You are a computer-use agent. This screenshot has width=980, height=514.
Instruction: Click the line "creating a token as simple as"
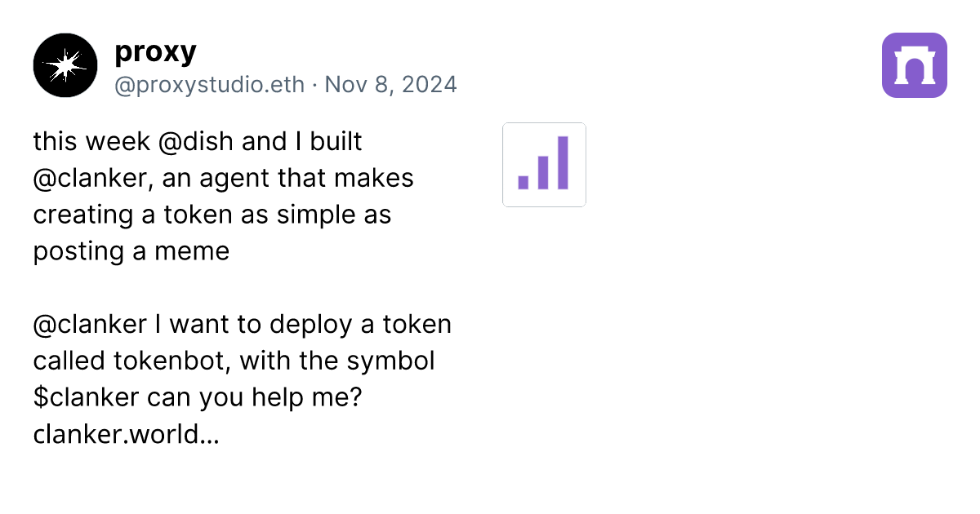212,215
